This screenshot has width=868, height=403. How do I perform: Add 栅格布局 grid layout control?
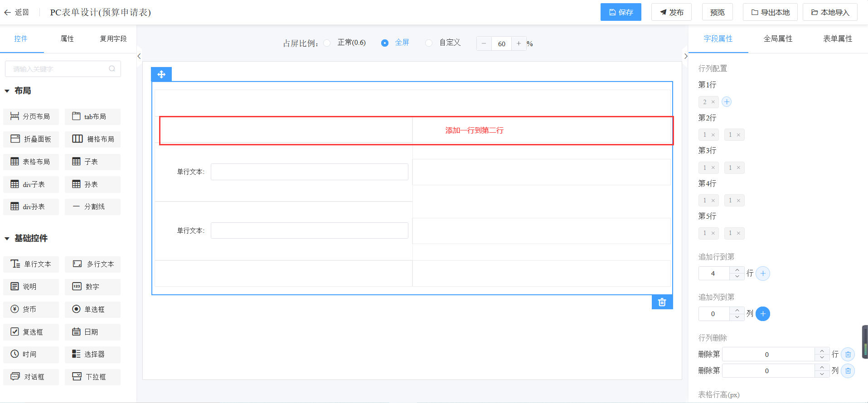point(92,139)
